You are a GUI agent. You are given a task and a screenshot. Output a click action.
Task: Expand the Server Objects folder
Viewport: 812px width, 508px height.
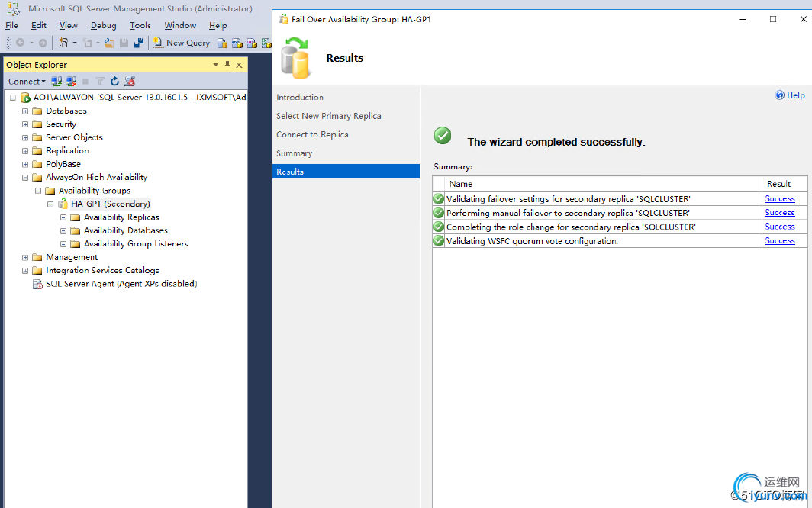click(25, 138)
